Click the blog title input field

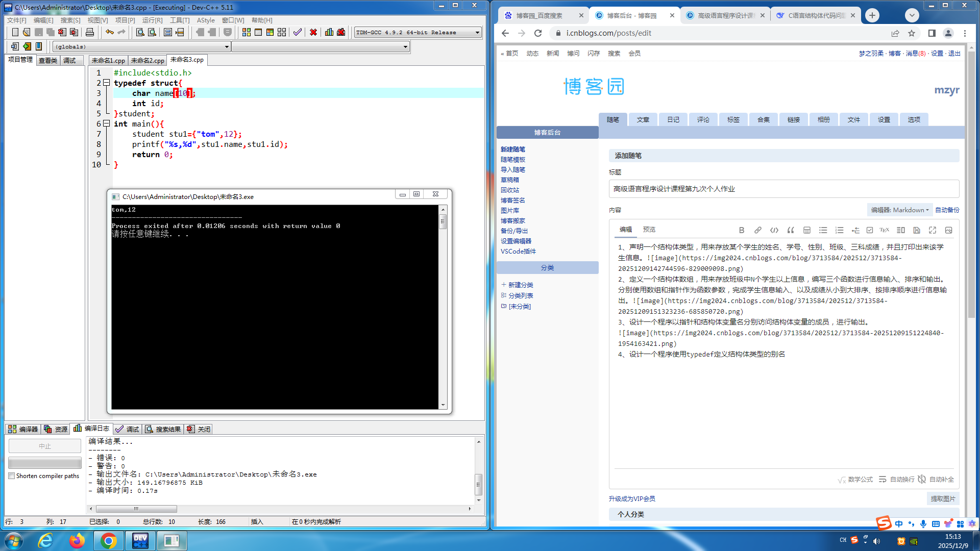pos(783,189)
